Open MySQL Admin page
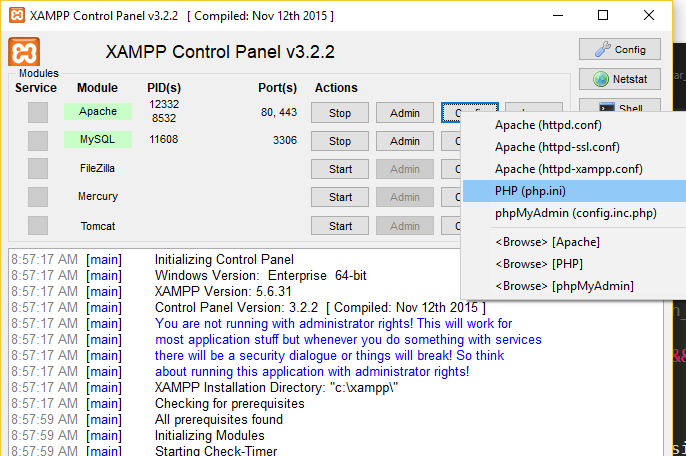 [405, 141]
